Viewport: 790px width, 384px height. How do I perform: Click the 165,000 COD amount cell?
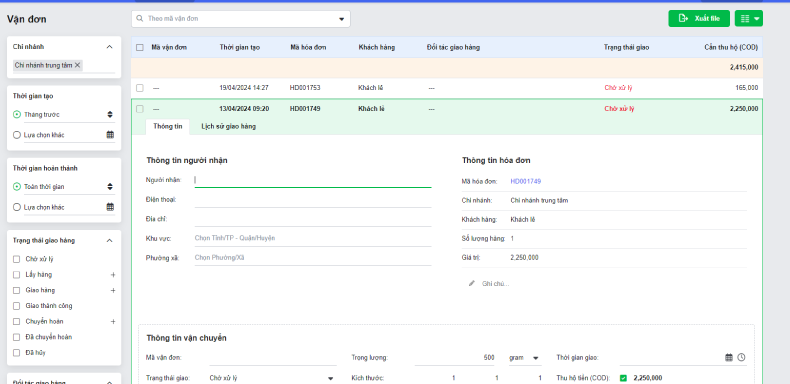point(747,88)
